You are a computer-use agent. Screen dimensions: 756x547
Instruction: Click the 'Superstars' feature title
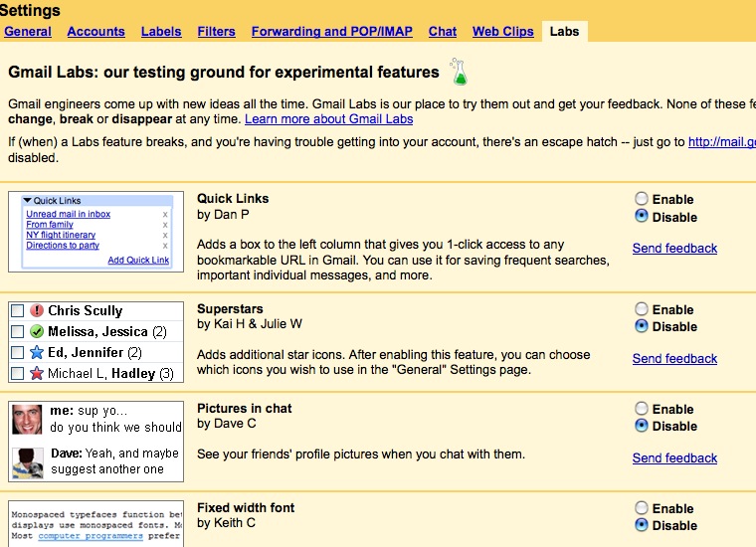pos(230,309)
